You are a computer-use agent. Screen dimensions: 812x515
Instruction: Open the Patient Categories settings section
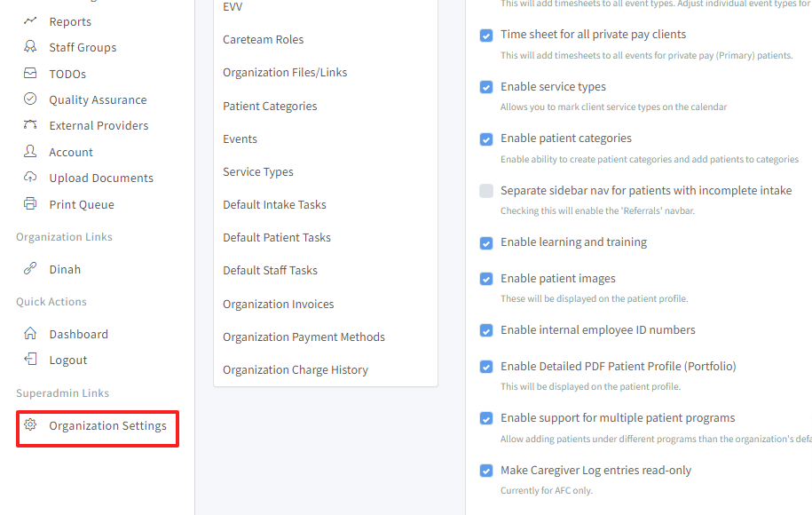pos(270,106)
